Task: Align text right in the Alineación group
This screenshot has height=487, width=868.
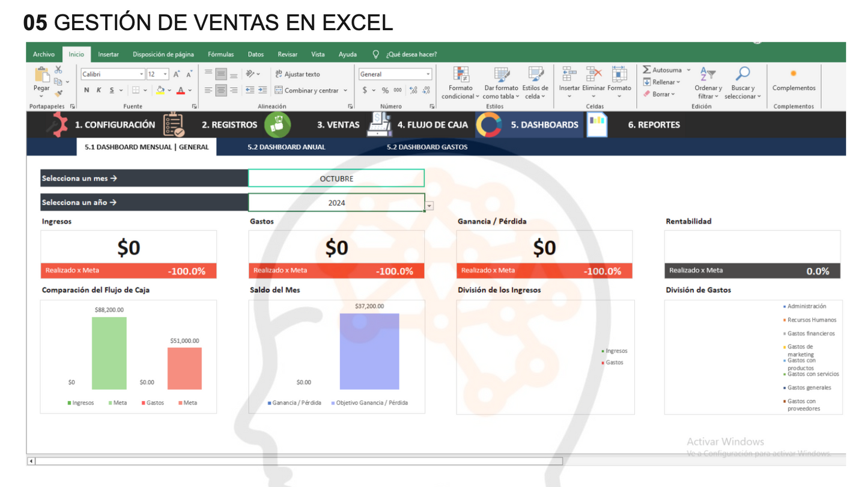Action: point(234,90)
